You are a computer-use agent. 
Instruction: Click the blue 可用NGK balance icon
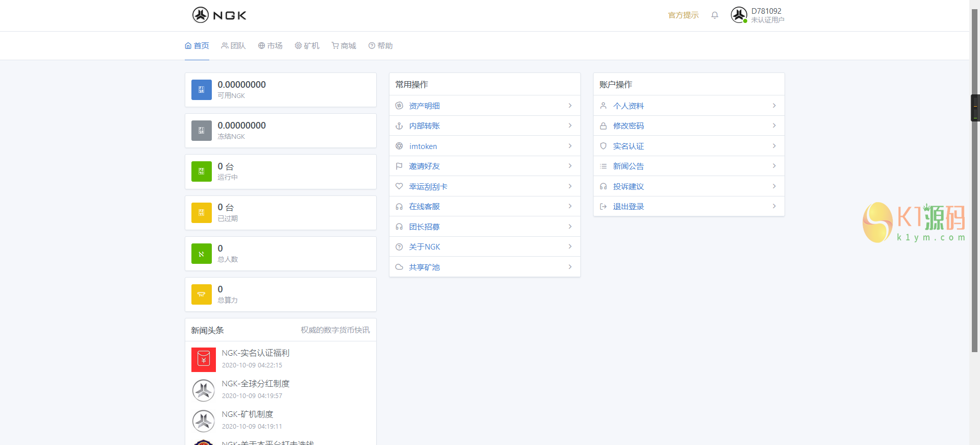pyautogui.click(x=202, y=90)
